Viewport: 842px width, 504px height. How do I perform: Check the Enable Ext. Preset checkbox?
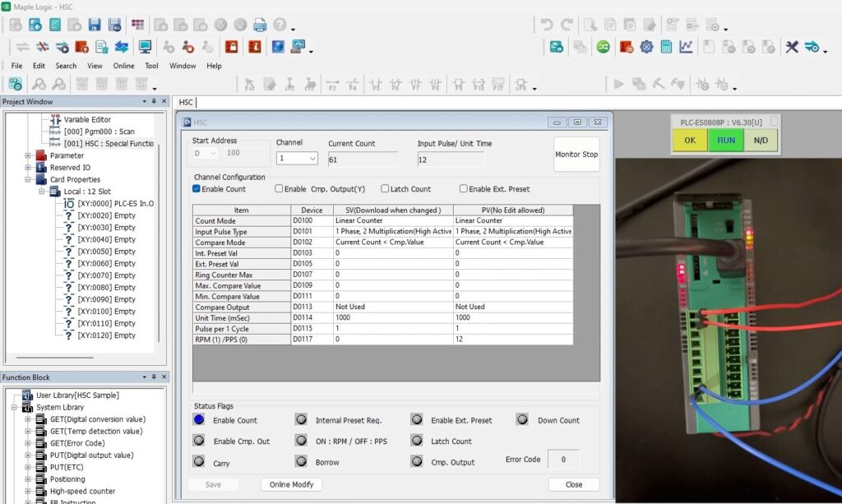[x=463, y=189]
